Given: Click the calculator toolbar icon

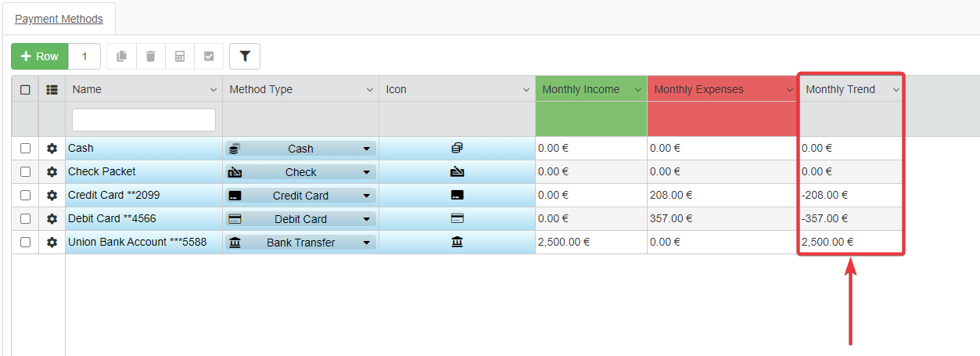Looking at the screenshot, I should pyautogui.click(x=180, y=56).
